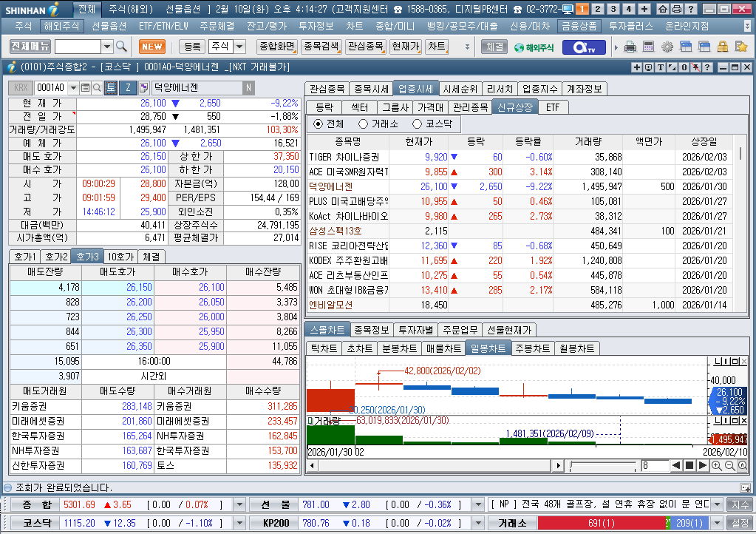Click the 지수 button at bottom right

pyautogui.click(x=740, y=505)
